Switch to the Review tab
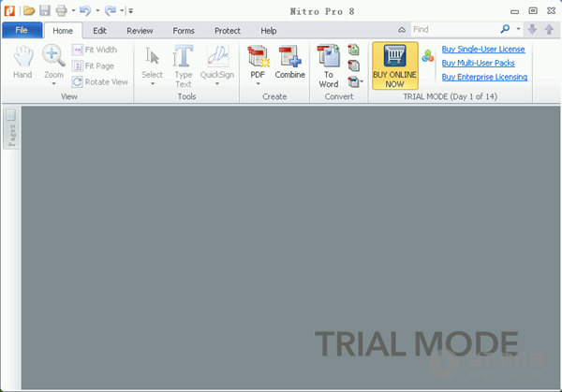Viewport: 562px width, 392px height. pos(140,31)
